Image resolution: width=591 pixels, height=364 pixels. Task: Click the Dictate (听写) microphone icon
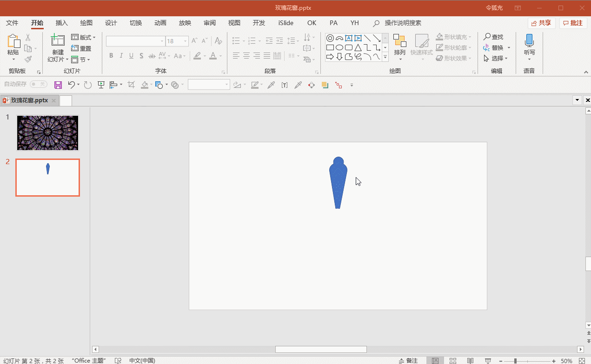pos(529,40)
